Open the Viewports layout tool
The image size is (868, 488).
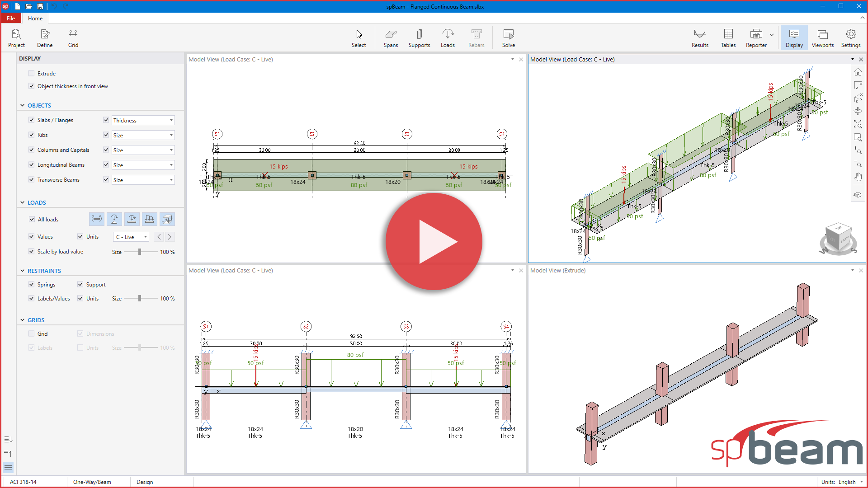click(822, 38)
